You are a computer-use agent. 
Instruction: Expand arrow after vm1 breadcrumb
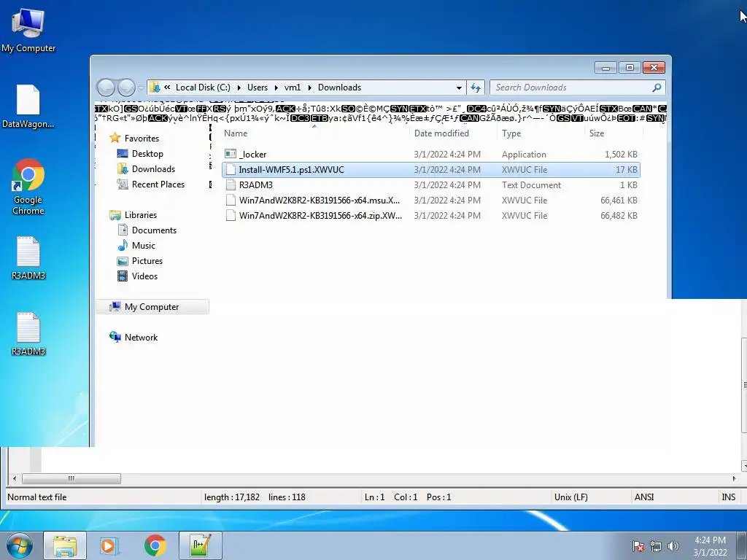pos(309,87)
